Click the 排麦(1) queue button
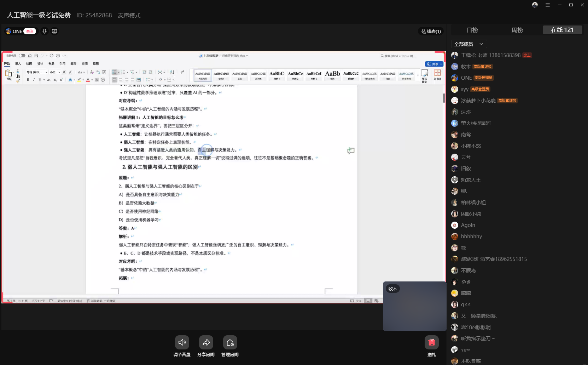This screenshot has height=365, width=588. pos(431,31)
